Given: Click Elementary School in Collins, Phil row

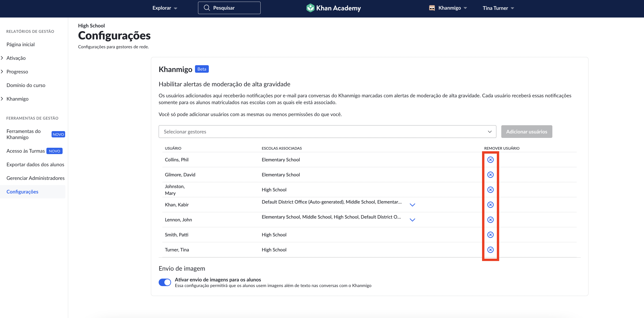Looking at the screenshot, I should (281, 160).
